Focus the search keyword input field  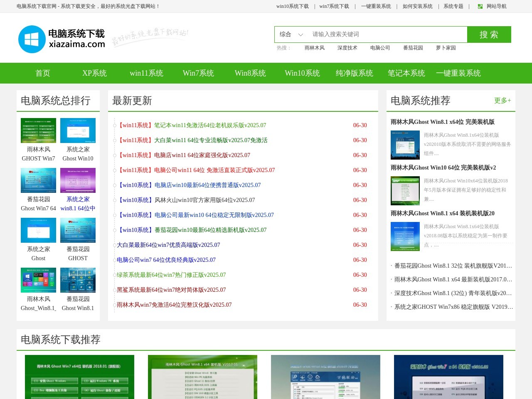[387, 34]
